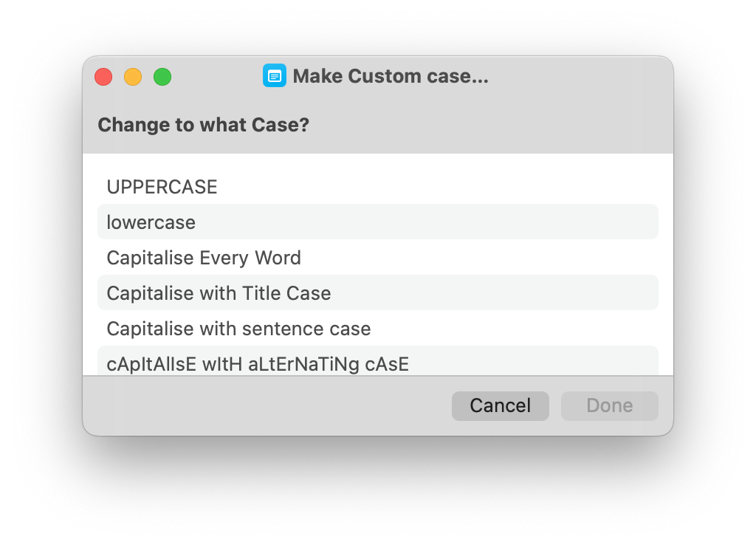Close the dialog with the red button
The height and width of the screenshot is (545, 756).
(103, 77)
